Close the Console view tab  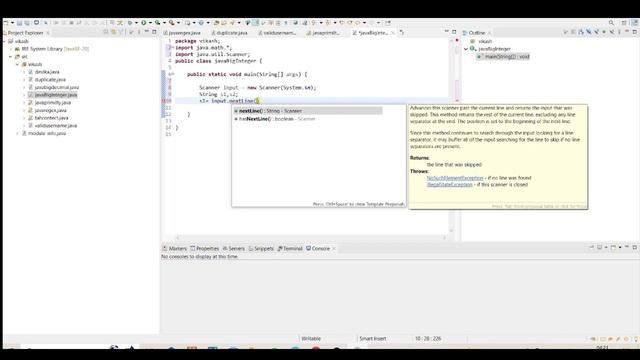[x=334, y=248]
